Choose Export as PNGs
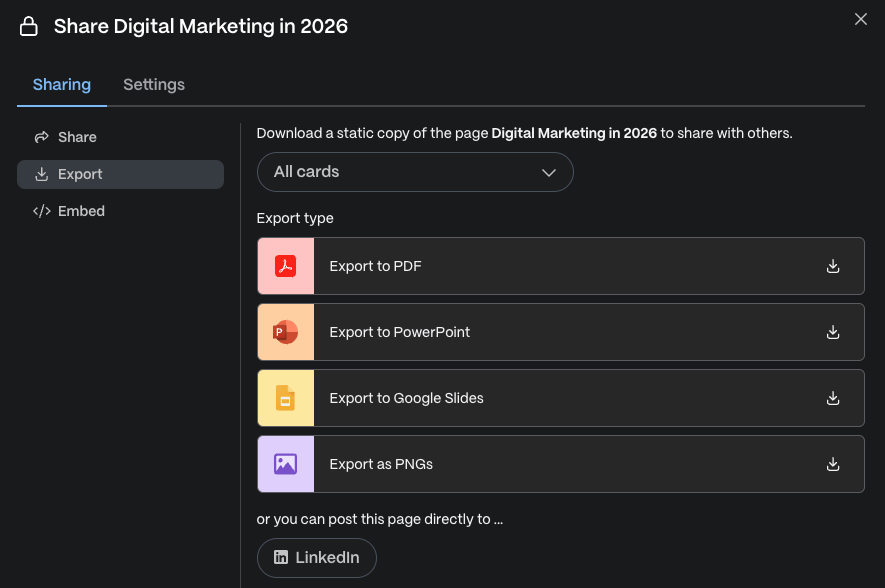Screen dimensions: 885x588 tap(560, 464)
